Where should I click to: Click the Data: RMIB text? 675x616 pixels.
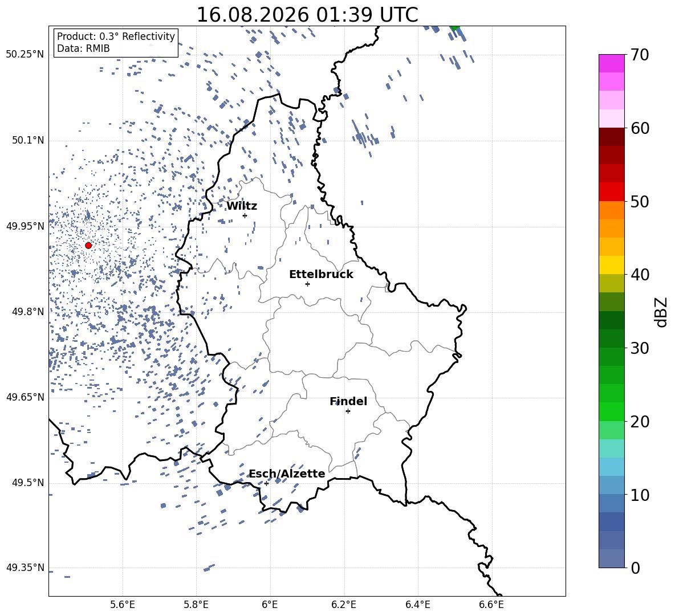tap(83, 48)
